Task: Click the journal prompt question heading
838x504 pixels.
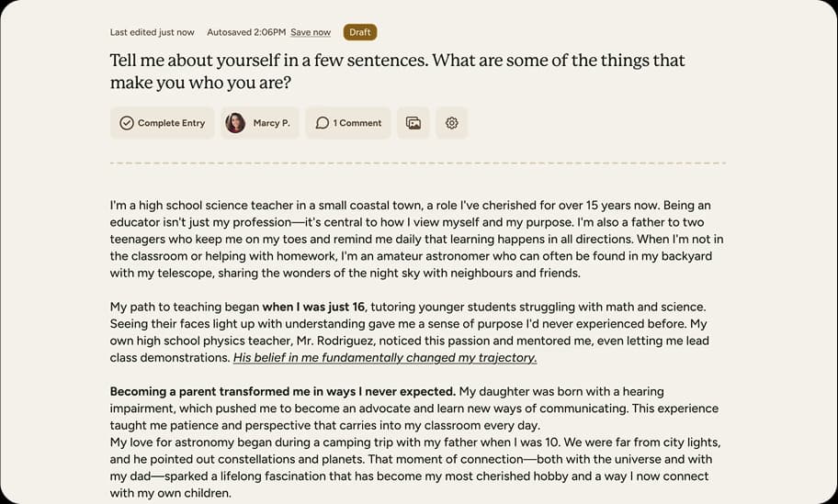Action: coord(397,71)
